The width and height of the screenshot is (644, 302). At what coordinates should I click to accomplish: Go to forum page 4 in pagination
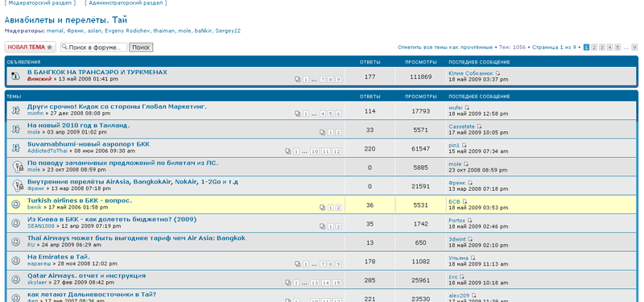coord(609,48)
